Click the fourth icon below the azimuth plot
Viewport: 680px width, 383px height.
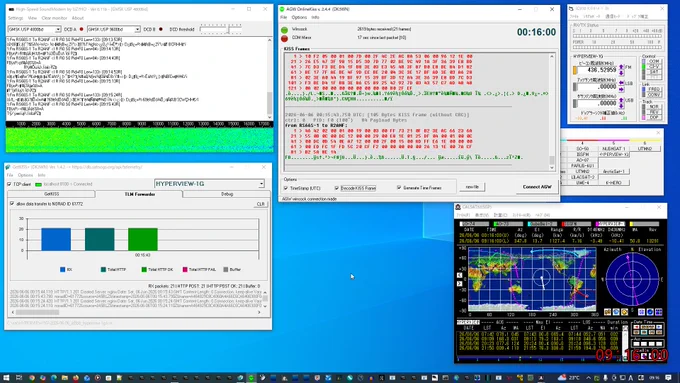point(641,312)
